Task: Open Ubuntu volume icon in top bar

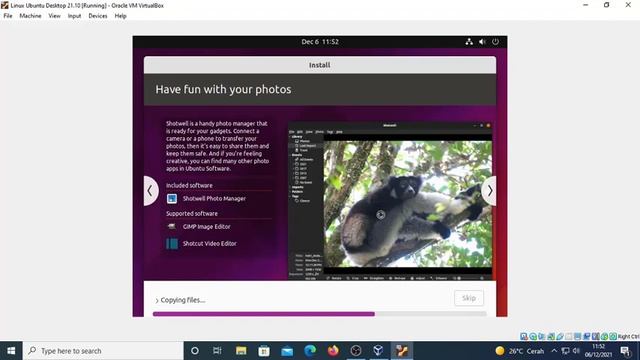Action: [x=482, y=42]
